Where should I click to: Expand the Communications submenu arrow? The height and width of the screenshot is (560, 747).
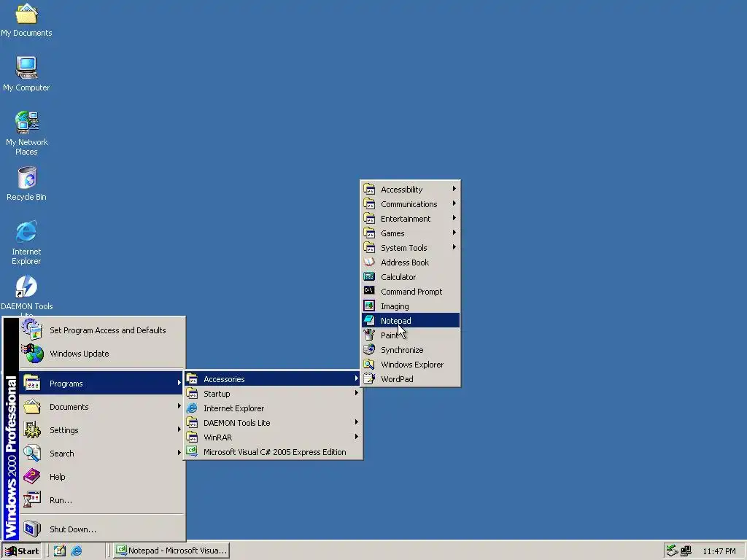[x=454, y=203]
